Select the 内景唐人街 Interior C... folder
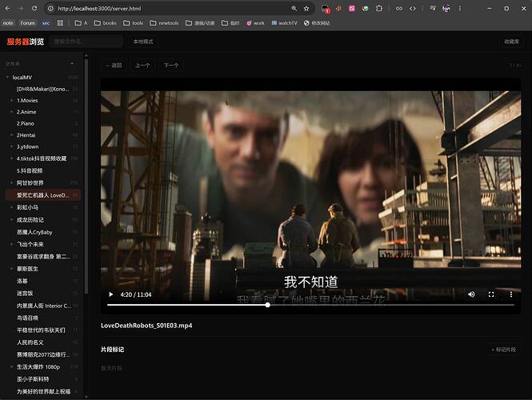The image size is (532, 400). [x=43, y=306]
